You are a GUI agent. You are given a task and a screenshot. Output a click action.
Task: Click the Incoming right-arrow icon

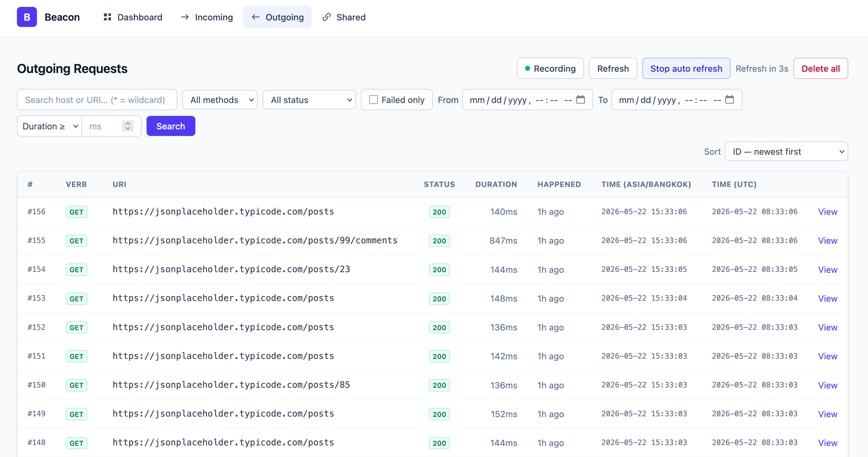coord(185,17)
